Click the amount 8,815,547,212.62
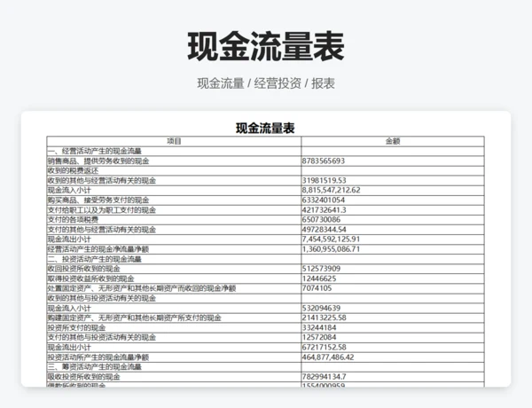Screen dimensions: 532x408 (x=331, y=190)
